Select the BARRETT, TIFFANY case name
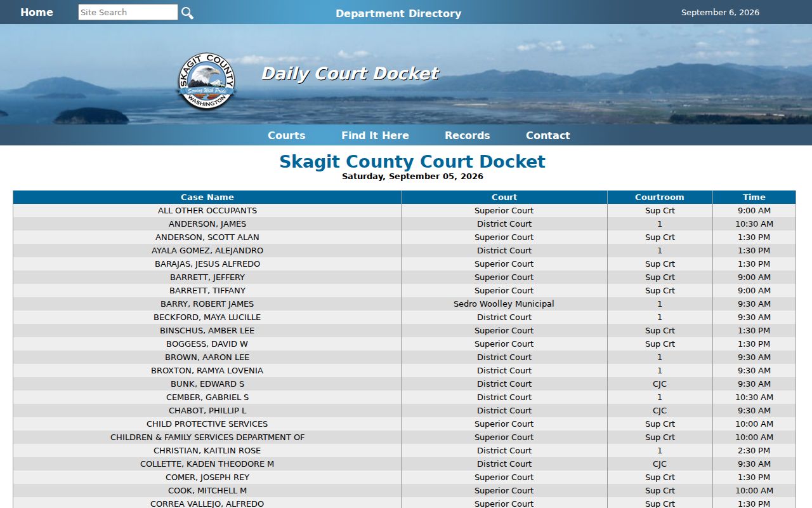 [x=207, y=290]
